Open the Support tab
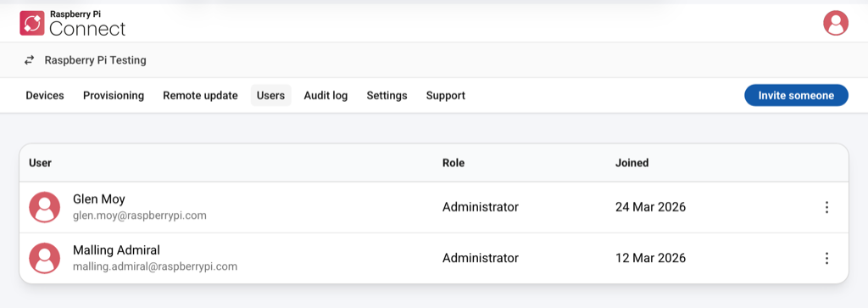 [x=446, y=95]
